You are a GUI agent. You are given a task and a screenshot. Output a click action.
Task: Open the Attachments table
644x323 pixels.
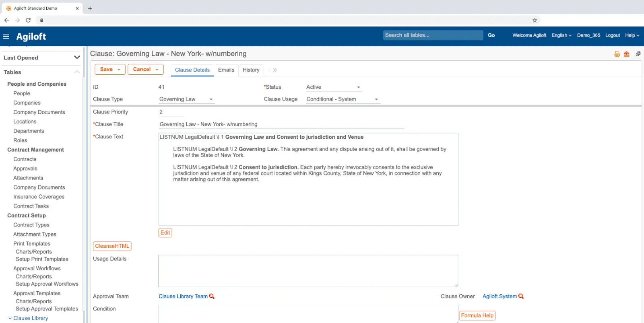[28, 178]
